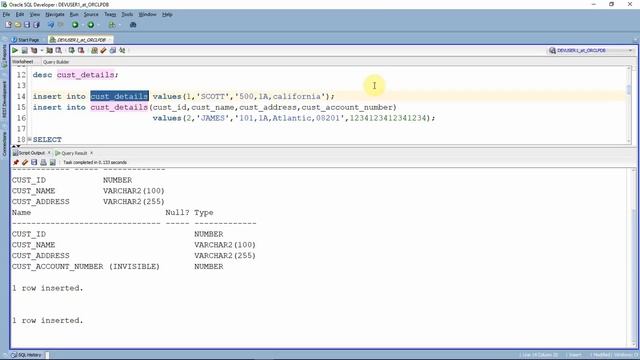Click the Save icon in the main toolbar

click(x=27, y=25)
